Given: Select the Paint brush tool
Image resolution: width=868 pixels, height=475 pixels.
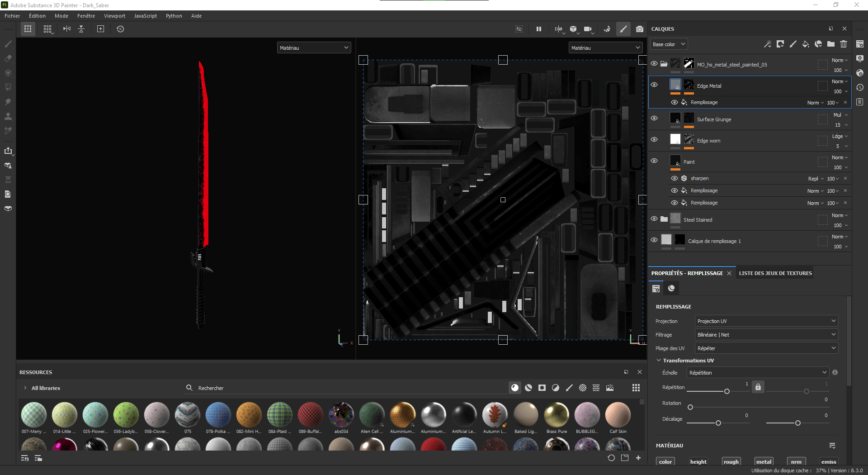Looking at the screenshot, I should [x=8, y=44].
